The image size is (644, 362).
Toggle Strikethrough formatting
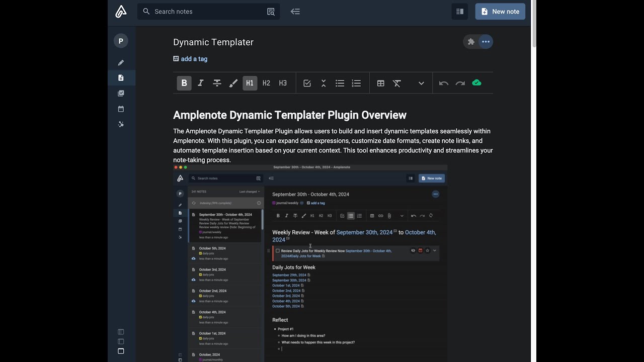pyautogui.click(x=217, y=83)
